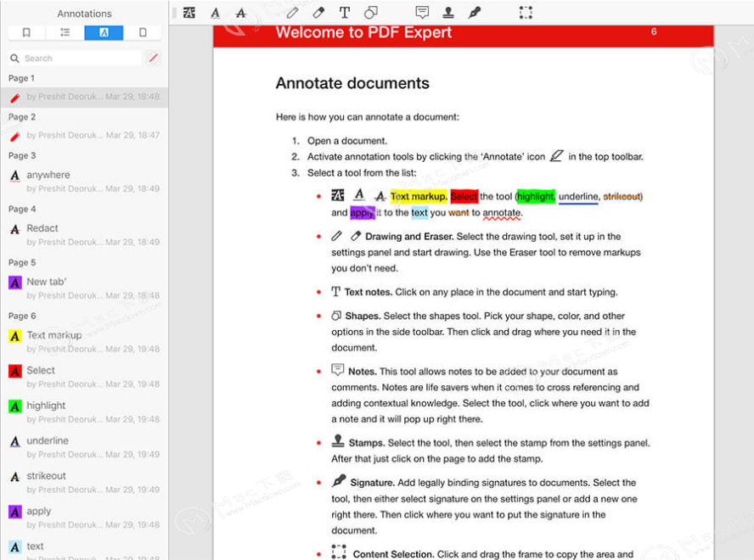This screenshot has width=754, height=560.
Task: Select the Strikeout text tool in toolbar
Action: click(241, 13)
